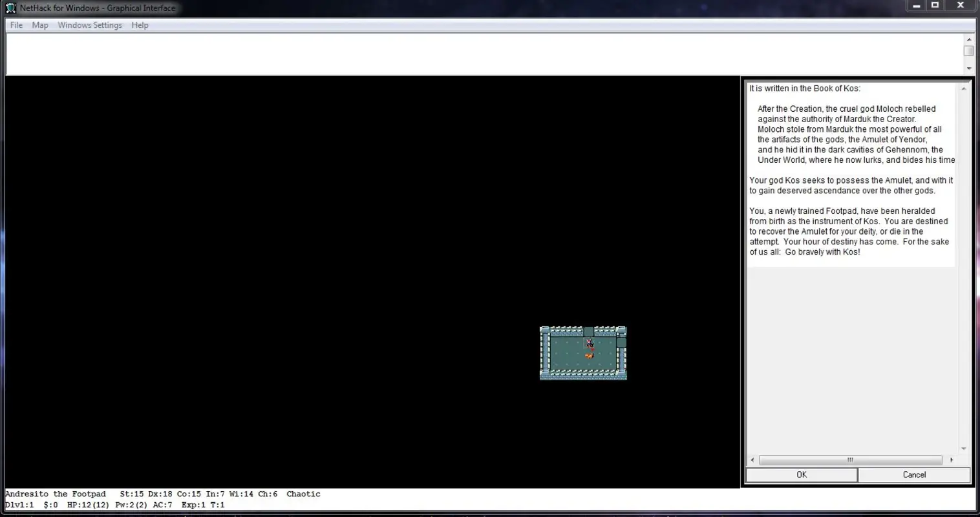Click the small red item beside the hero

coord(593,349)
